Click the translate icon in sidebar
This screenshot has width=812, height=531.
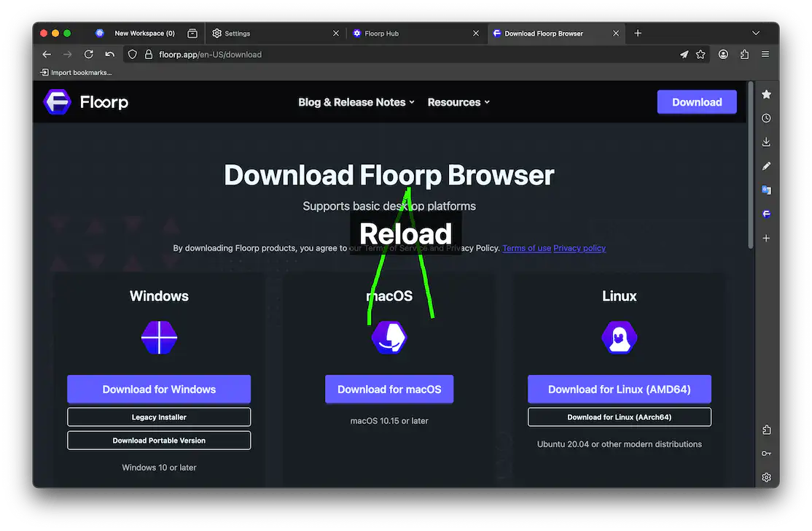tap(766, 190)
